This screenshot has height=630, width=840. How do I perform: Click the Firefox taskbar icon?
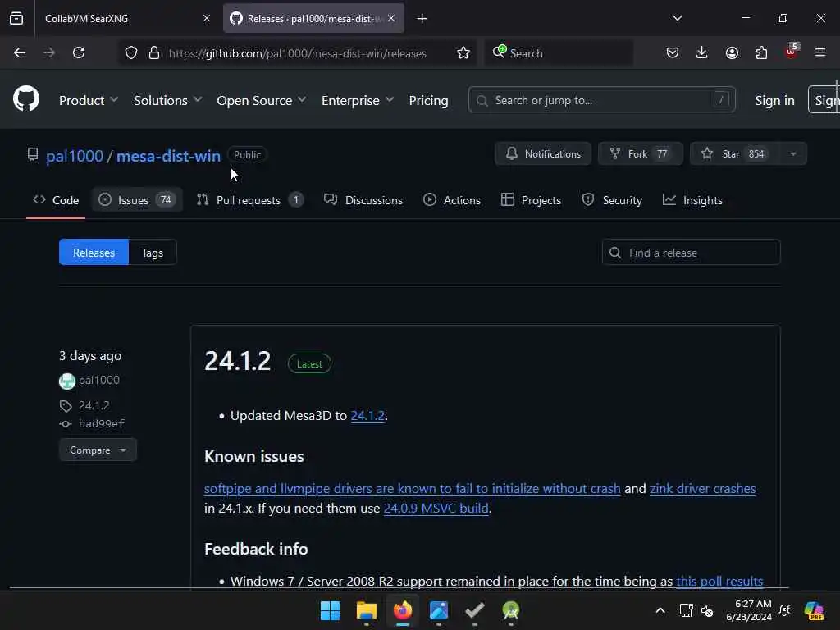pos(403,610)
